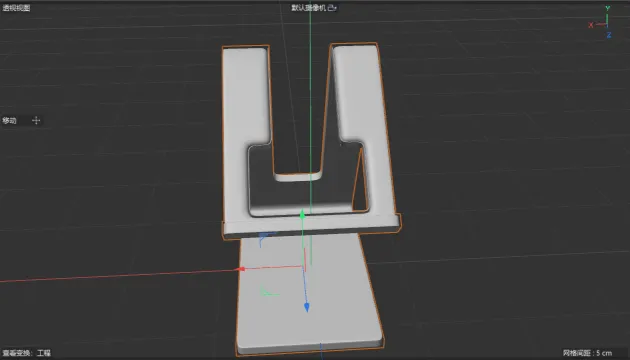The height and width of the screenshot is (360, 630).
Task: Click the blue Z-axis arrow of the gizmo
Action: 307,307
